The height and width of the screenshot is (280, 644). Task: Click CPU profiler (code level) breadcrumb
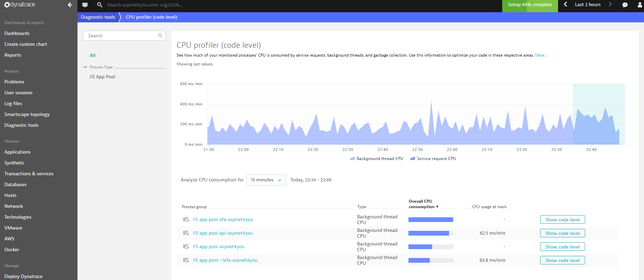click(151, 17)
